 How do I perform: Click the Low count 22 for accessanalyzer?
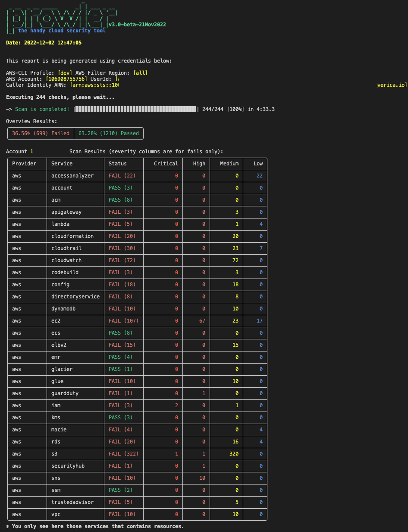point(259,176)
